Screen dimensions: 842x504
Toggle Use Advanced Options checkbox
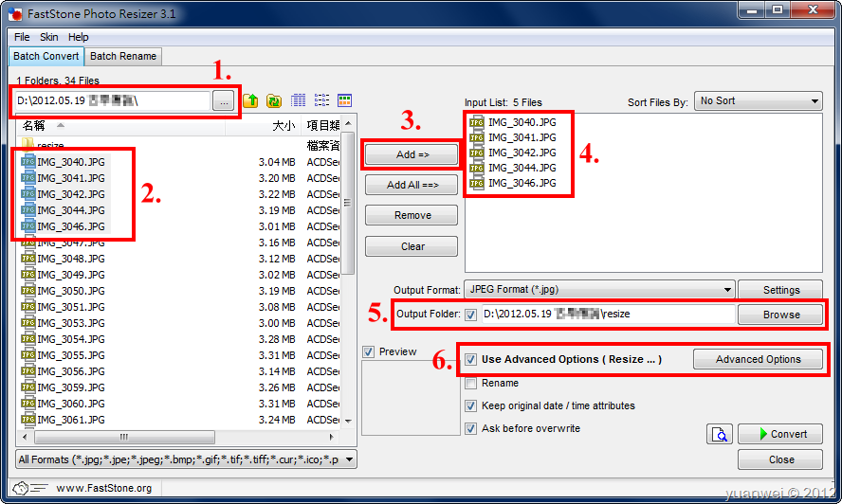click(x=471, y=359)
